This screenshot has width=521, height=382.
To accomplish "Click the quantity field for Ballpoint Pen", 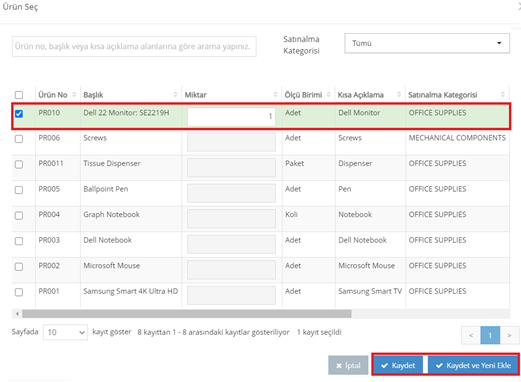I will (x=231, y=193).
